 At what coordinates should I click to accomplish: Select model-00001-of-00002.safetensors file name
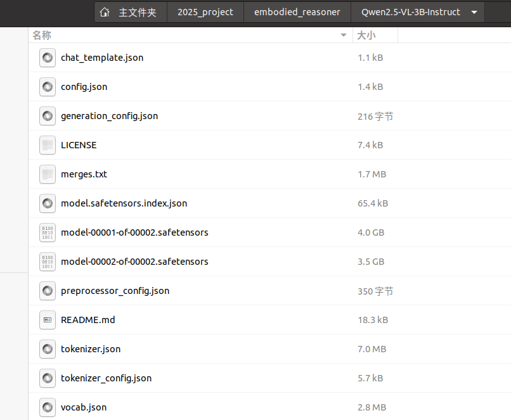(x=134, y=232)
